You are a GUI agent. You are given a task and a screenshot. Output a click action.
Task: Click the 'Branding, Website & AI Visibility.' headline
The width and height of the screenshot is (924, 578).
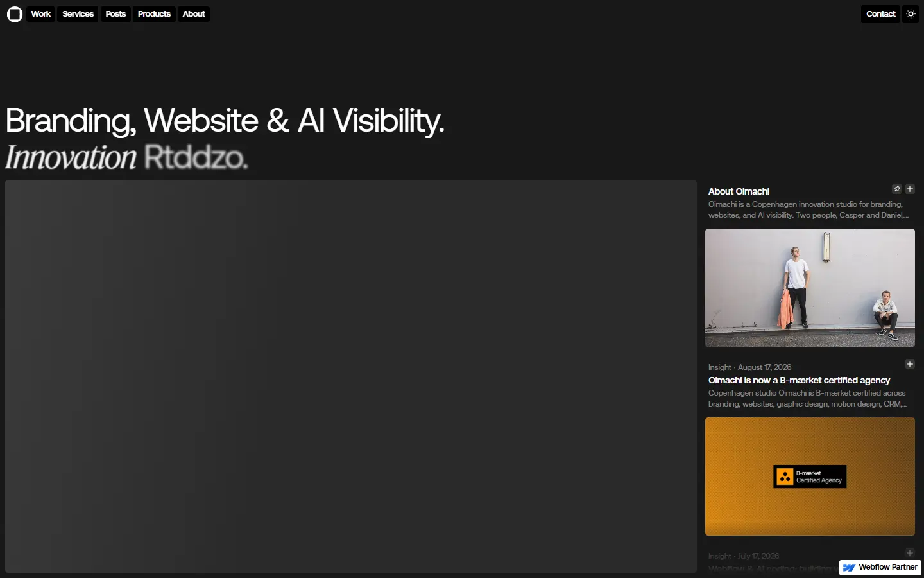[225, 120]
